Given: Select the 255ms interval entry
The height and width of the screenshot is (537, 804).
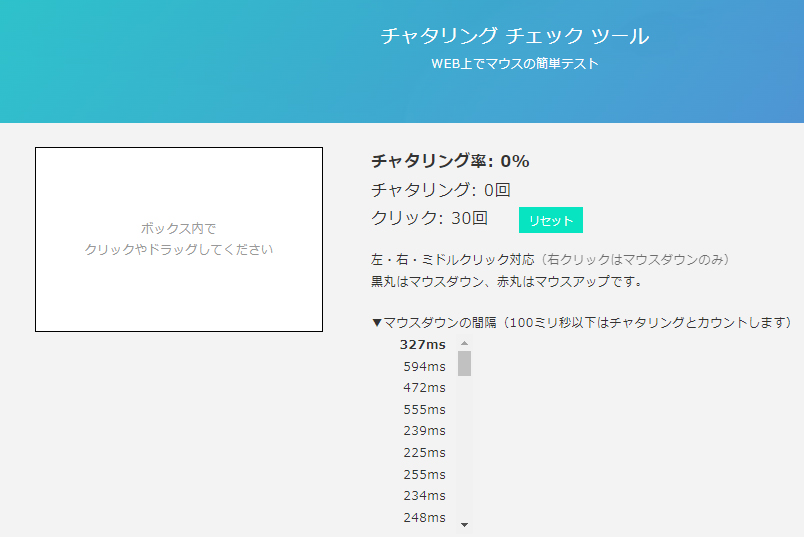Looking at the screenshot, I should tap(424, 475).
